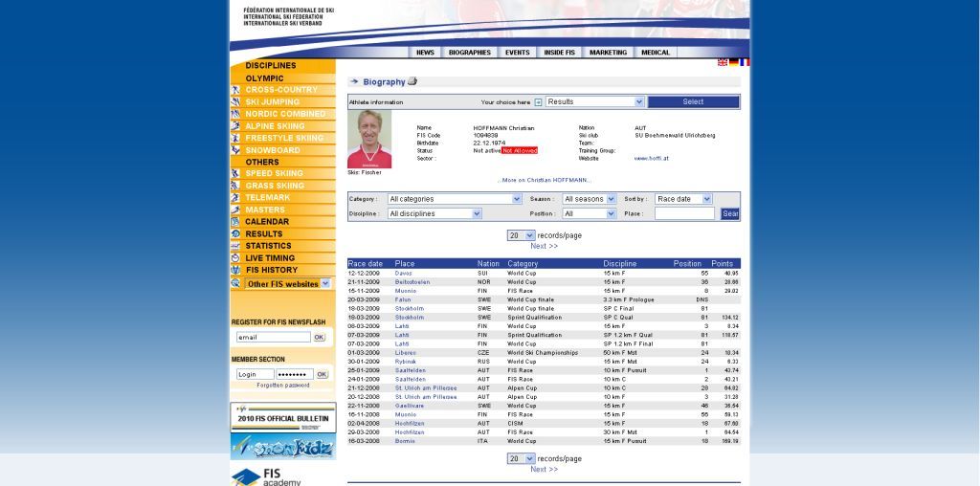Open the SnowKidz banner
The height and width of the screenshot is (486, 980).
283,447
